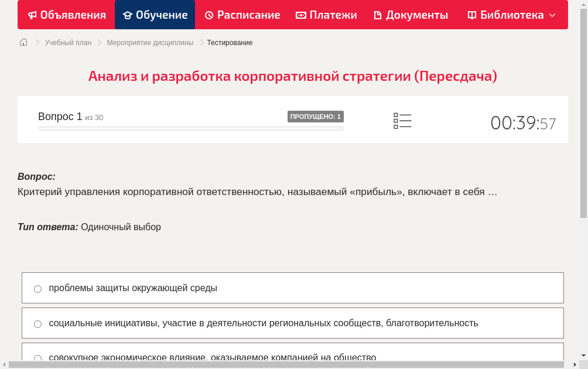Select radio for совокупное экономическое влияние
Image resolution: width=588 pixels, height=369 pixels.
click(x=38, y=358)
